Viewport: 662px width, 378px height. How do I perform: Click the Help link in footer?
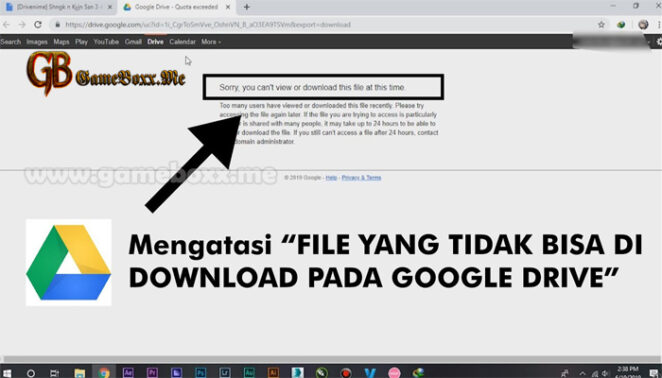click(331, 178)
